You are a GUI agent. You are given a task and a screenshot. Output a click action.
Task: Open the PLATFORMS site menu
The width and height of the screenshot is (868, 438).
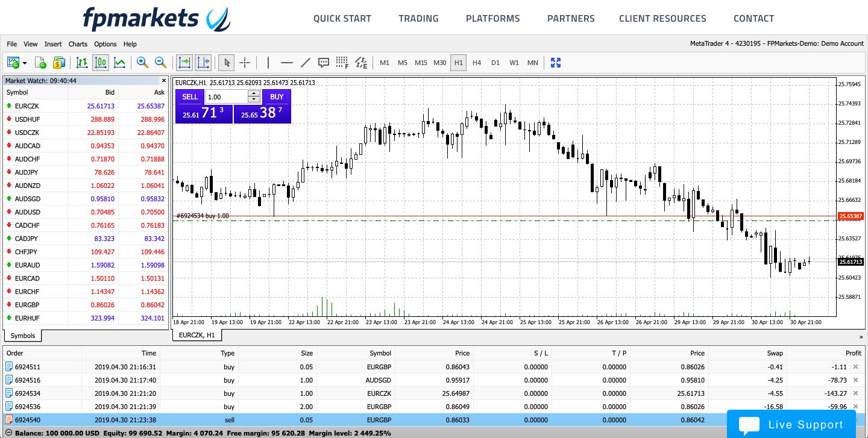click(x=492, y=19)
